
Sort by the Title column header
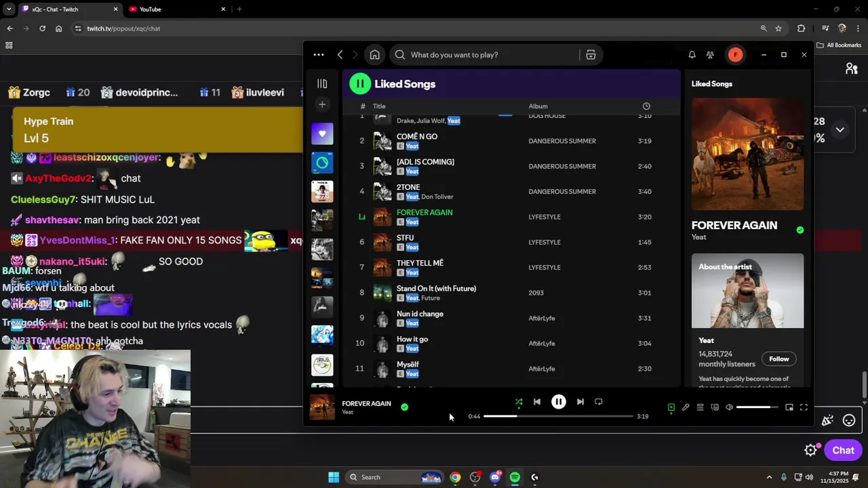click(379, 106)
